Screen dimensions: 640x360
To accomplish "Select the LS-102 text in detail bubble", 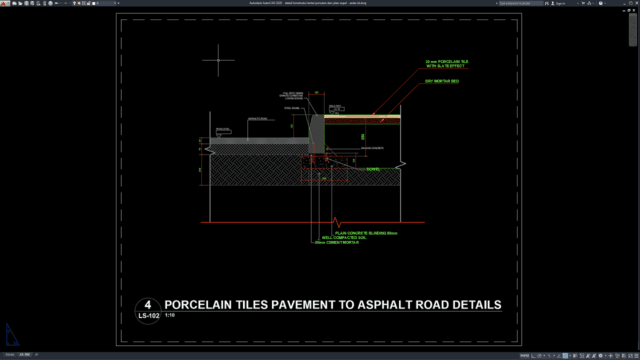I will (149, 316).
